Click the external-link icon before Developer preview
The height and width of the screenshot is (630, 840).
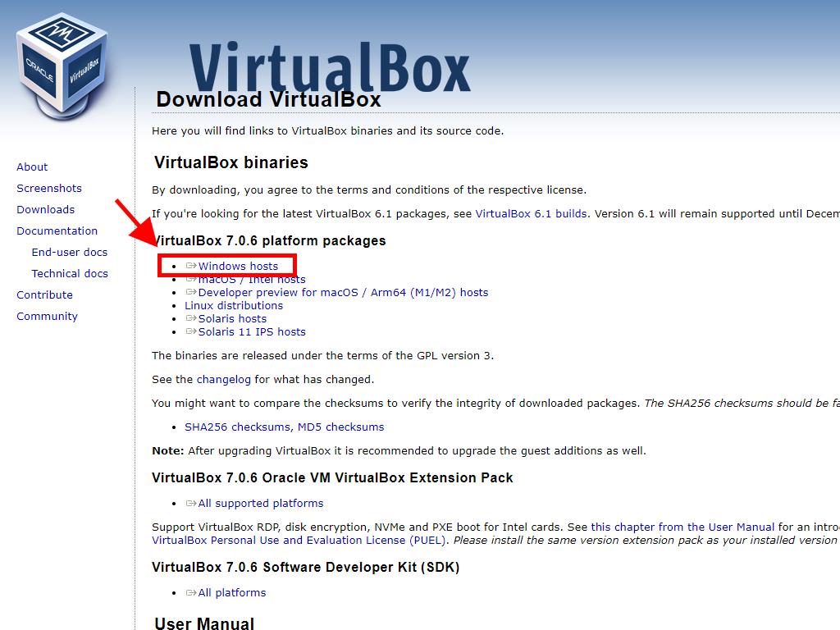pyautogui.click(x=190, y=292)
